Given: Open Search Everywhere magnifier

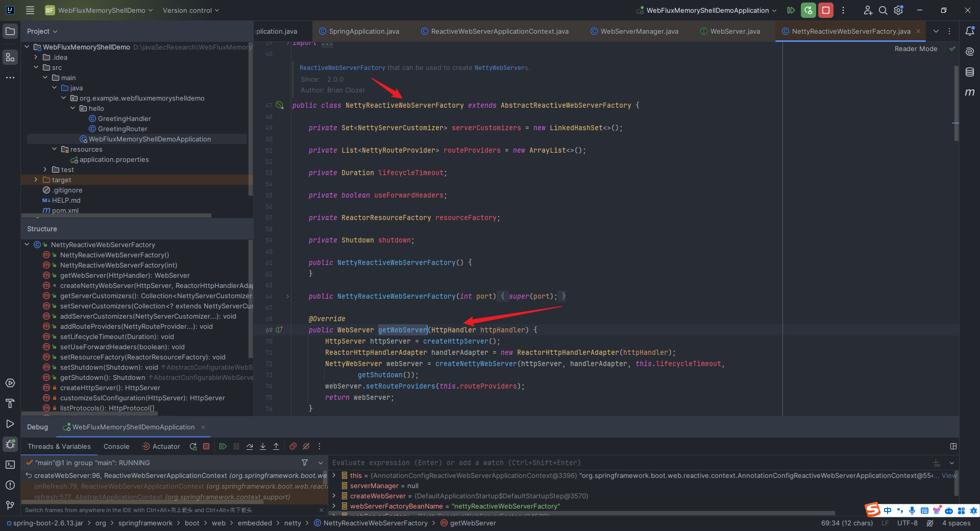Looking at the screenshot, I should coord(883,10).
